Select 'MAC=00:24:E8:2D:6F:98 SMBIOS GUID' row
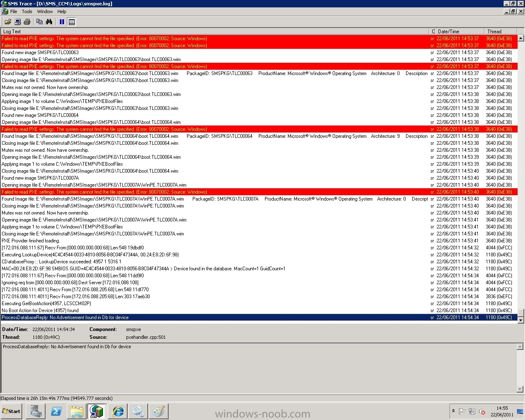Screen dimensions: 525x420 pos(259,269)
